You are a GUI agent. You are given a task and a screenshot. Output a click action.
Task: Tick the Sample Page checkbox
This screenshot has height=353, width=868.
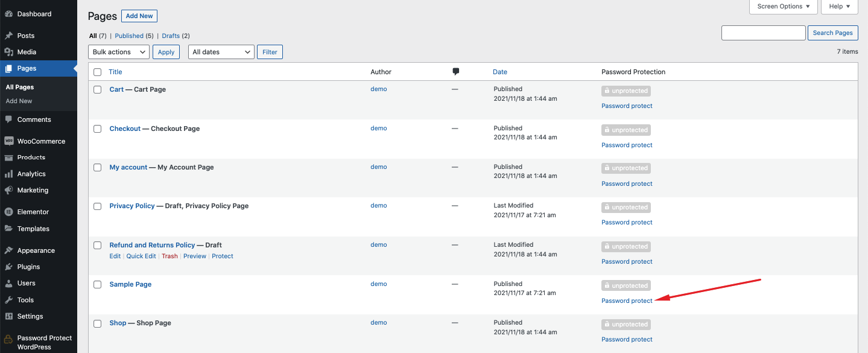tap(97, 284)
